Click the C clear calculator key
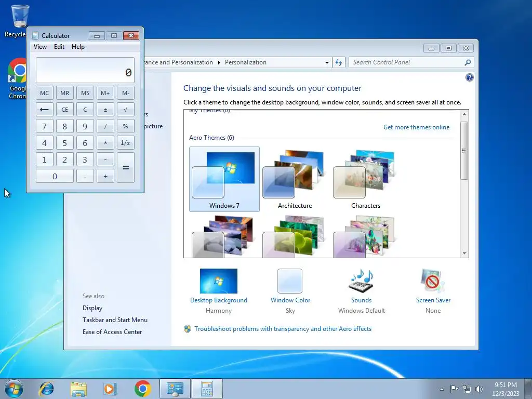 tap(85, 110)
